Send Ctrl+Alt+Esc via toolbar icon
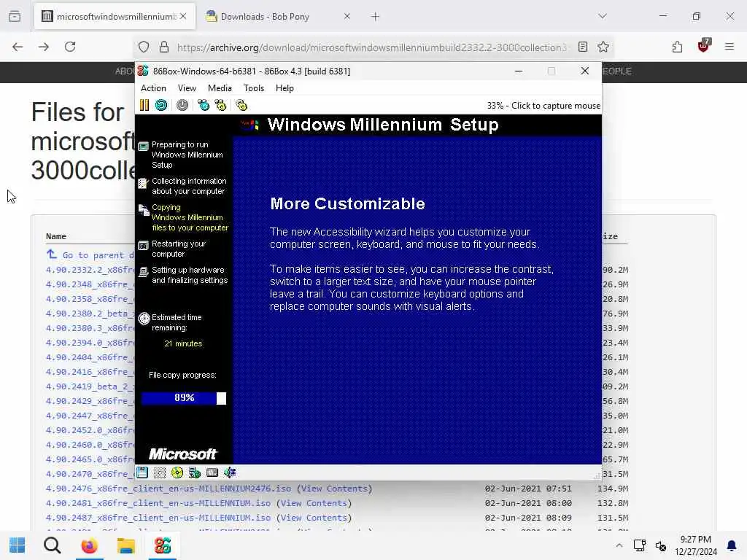 click(220, 105)
